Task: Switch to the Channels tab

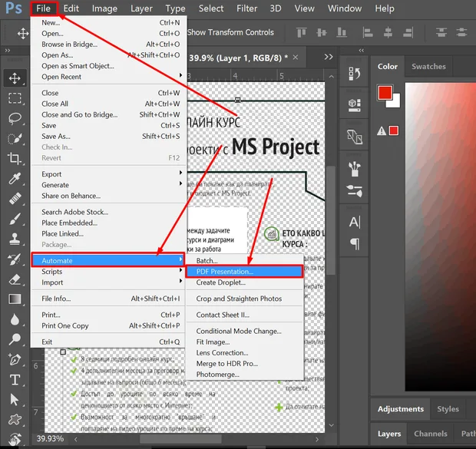Action: 431,434
